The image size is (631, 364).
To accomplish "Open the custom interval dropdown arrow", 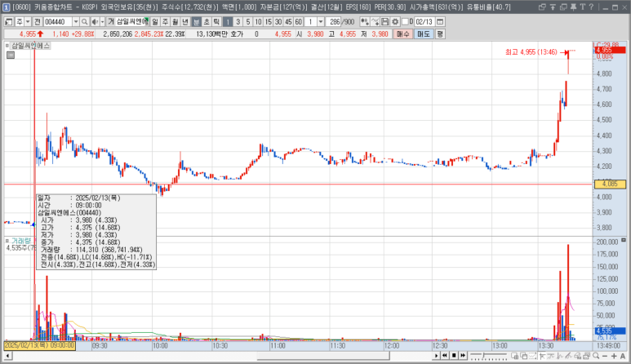I will [x=321, y=22].
